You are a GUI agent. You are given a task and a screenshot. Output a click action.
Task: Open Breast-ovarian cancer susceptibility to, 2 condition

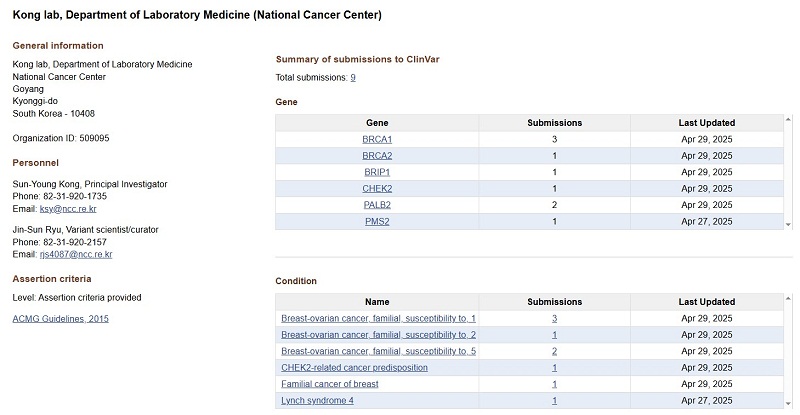click(x=378, y=335)
